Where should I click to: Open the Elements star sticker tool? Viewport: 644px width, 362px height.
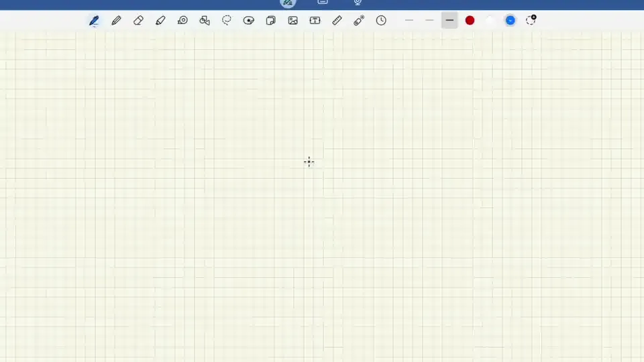click(x=249, y=21)
